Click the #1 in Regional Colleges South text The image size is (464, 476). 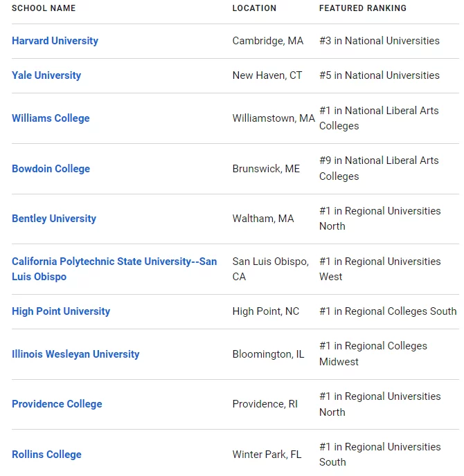388,311
